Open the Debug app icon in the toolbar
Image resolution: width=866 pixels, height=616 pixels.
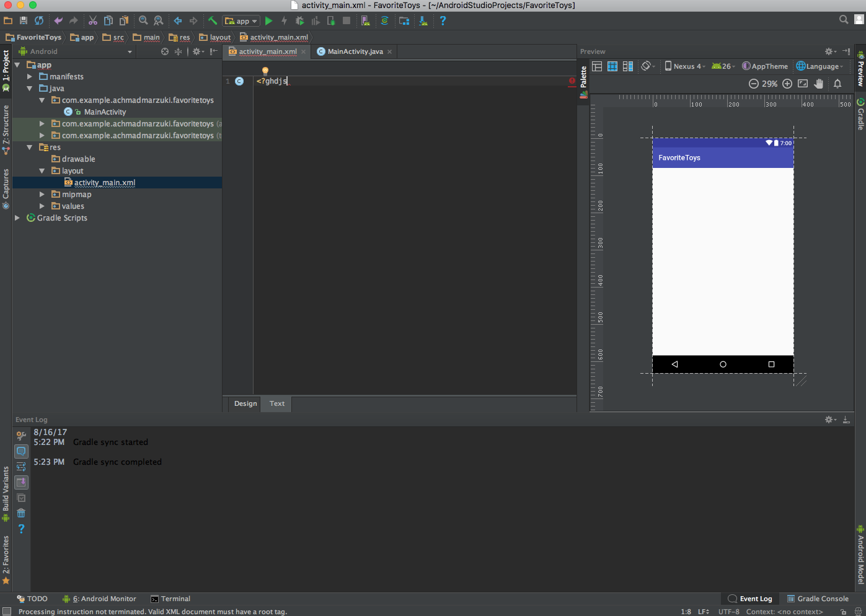300,20
